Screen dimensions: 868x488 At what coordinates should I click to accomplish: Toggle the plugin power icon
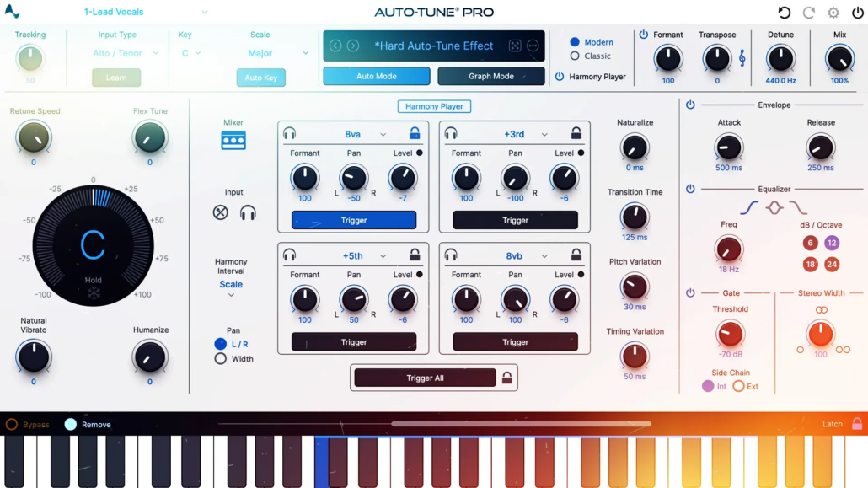pos(858,12)
